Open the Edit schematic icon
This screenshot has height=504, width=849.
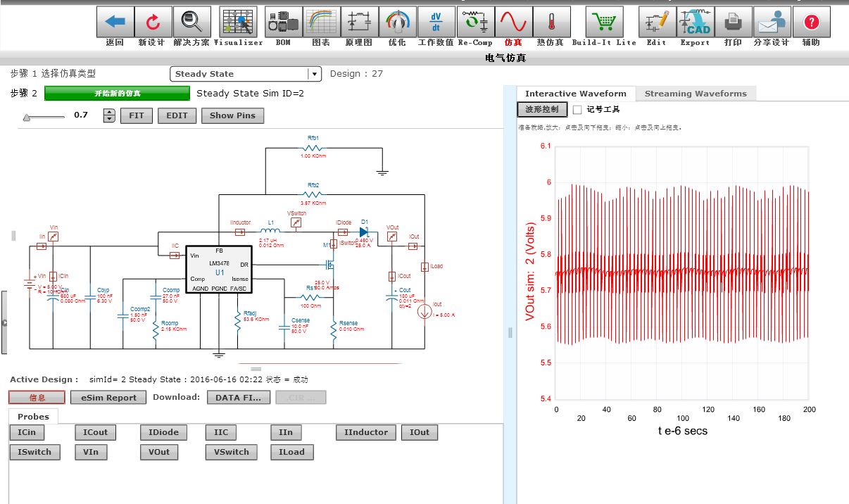tap(657, 23)
